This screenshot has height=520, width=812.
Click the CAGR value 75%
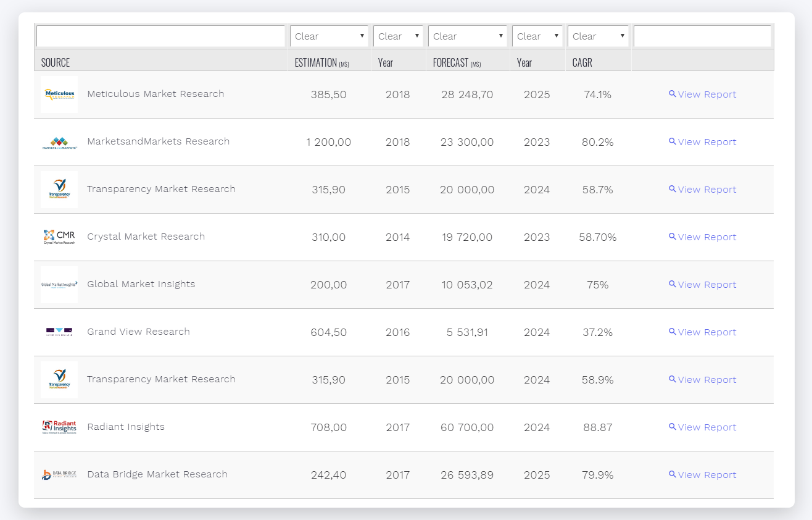point(598,285)
